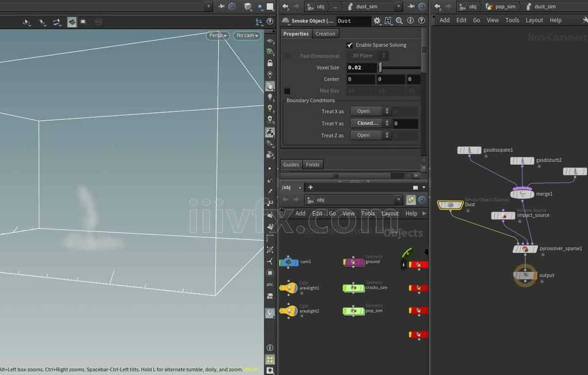The width and height of the screenshot is (588, 375).
Task: Toggle the yellow pin icon in lower network pane
Action: [411, 200]
